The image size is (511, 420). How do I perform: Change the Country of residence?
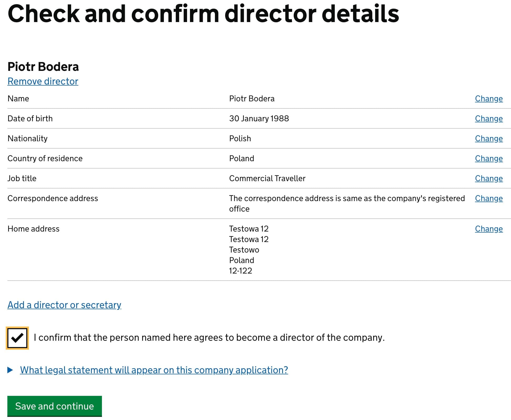[x=489, y=159]
